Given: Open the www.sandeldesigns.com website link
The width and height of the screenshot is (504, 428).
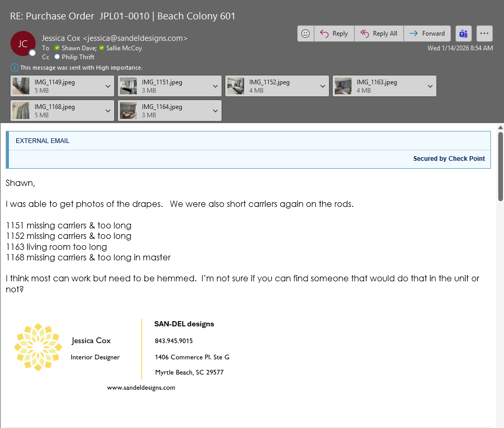Looking at the screenshot, I should point(141,388).
